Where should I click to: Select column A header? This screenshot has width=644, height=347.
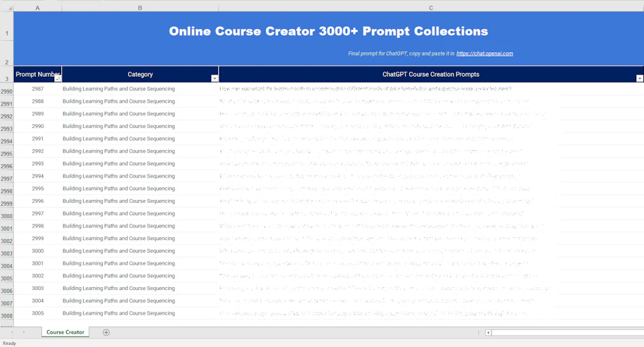coord(37,8)
